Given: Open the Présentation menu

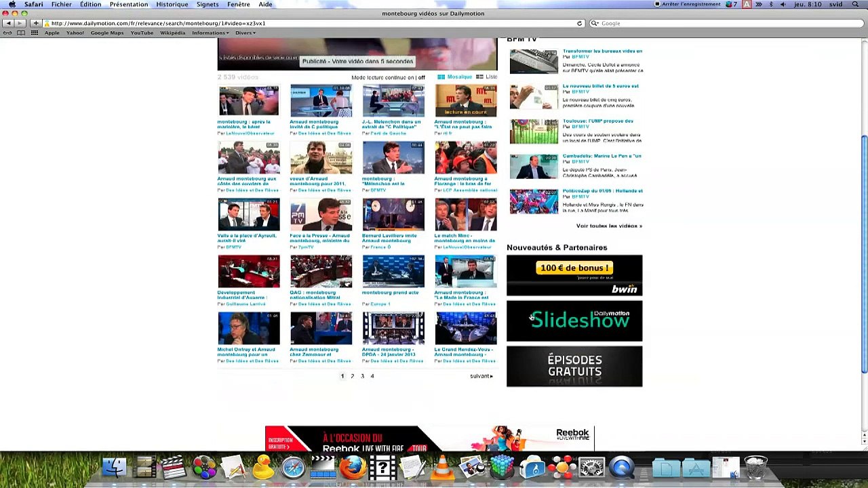Looking at the screenshot, I should (x=129, y=4).
